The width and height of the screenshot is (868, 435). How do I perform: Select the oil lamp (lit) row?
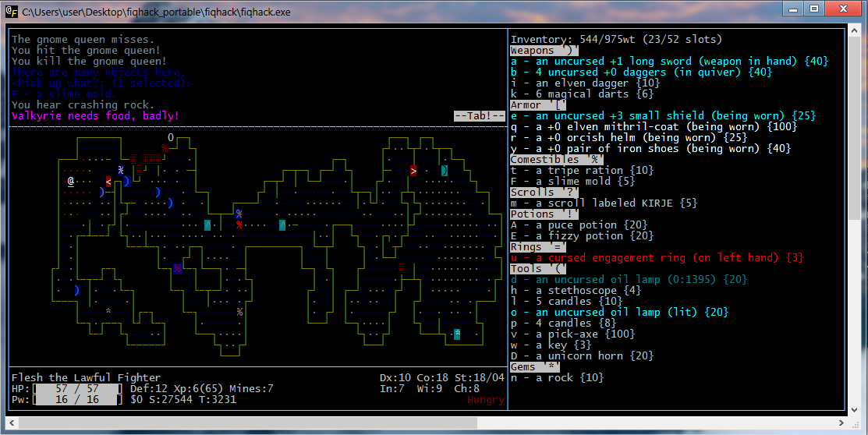tap(619, 312)
